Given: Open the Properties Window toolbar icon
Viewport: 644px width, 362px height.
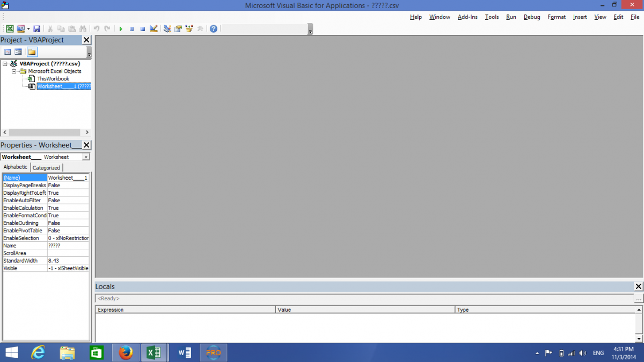Looking at the screenshot, I should [178, 28].
